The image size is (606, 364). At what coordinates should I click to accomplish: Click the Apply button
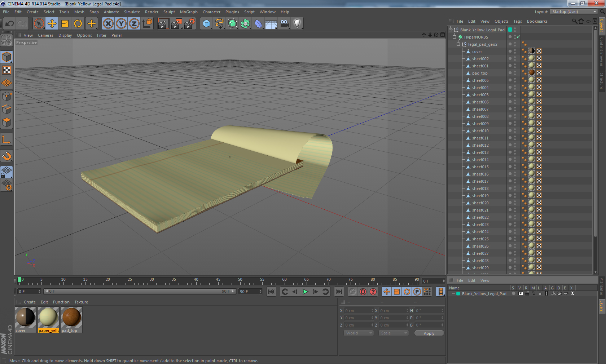[429, 333]
